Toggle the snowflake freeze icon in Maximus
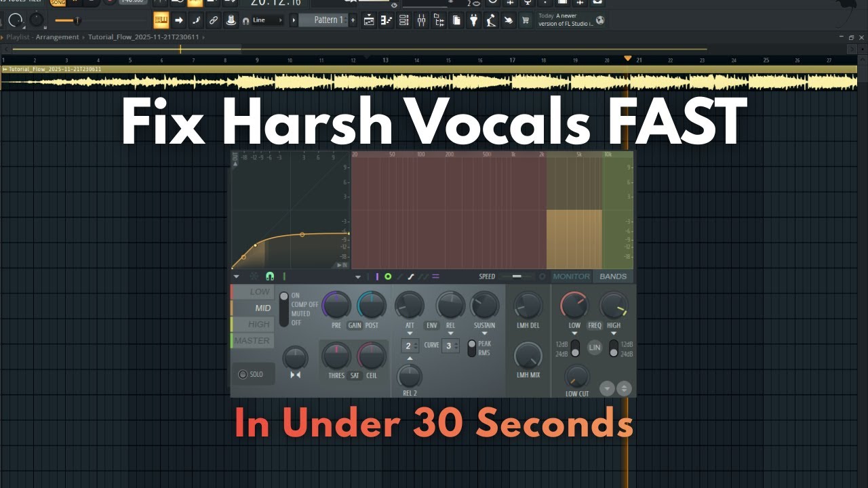Viewport: 868px width, 488px height. coord(254,277)
